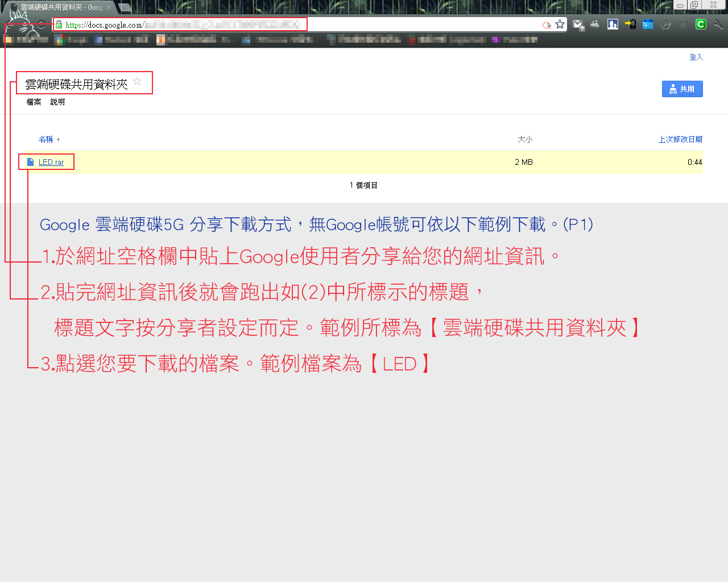Click the 2 MB size cell

(524, 162)
